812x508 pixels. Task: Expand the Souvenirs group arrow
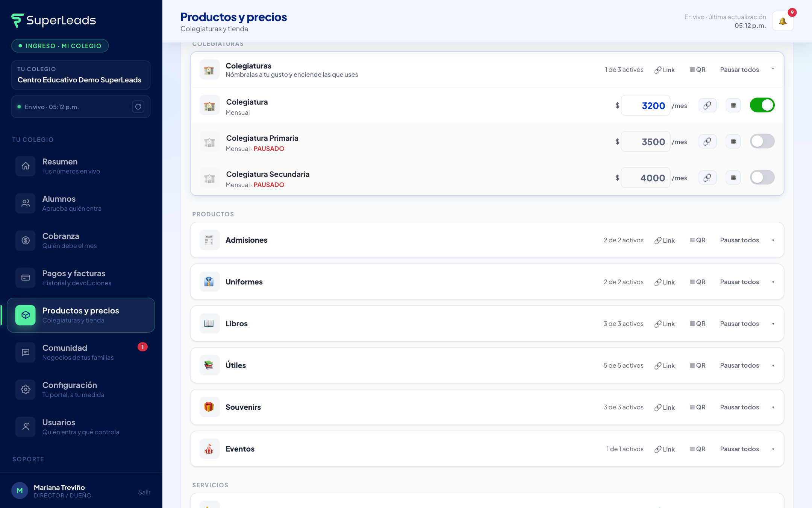(x=773, y=408)
